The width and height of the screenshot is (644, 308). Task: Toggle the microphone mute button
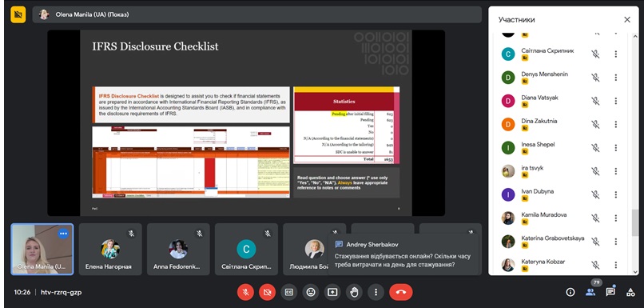click(x=245, y=292)
